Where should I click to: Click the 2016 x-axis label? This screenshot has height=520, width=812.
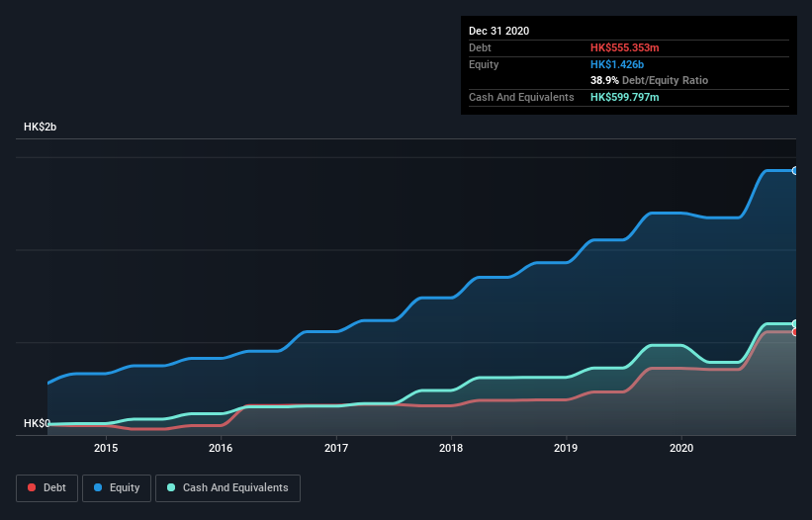click(221, 448)
